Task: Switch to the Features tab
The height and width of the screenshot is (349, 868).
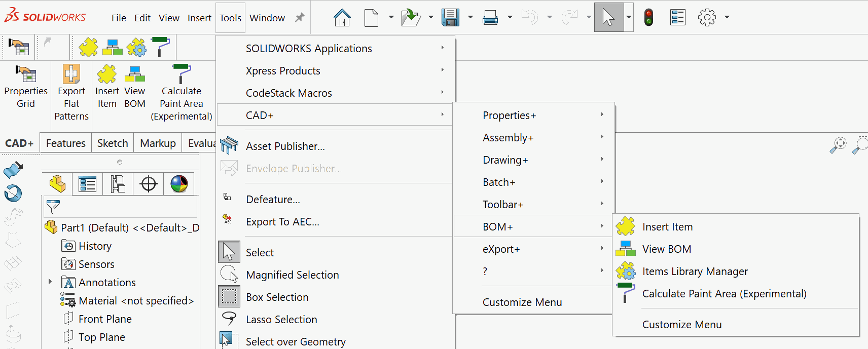Action: click(x=65, y=143)
